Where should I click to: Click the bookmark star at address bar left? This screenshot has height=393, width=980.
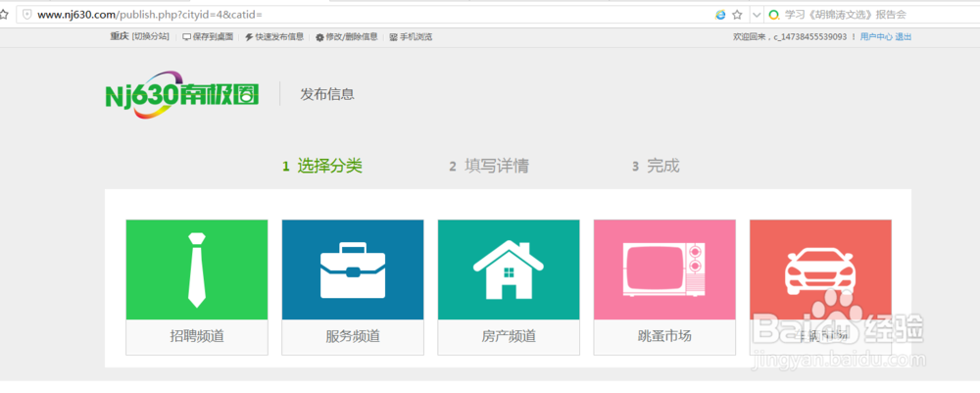tap(4, 15)
